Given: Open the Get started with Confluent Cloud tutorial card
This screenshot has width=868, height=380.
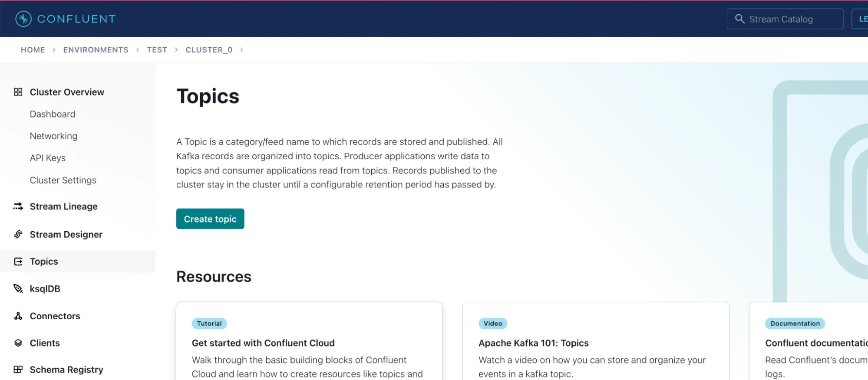Looking at the screenshot, I should click(309, 341).
